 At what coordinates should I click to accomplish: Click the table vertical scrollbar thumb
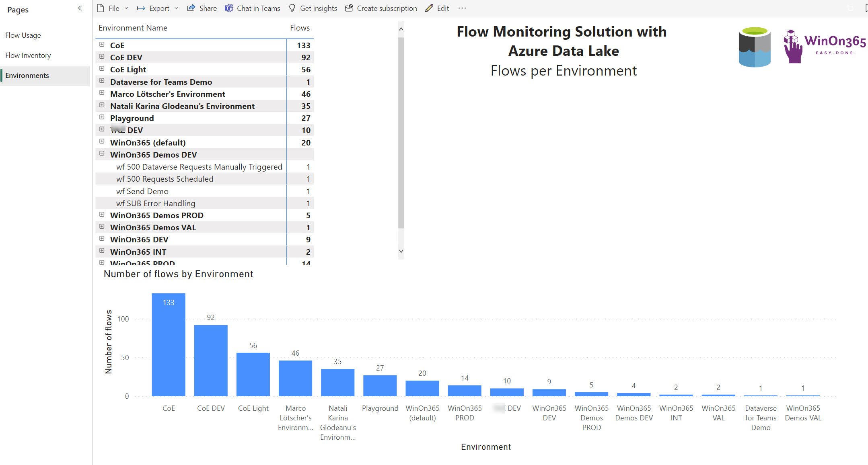[x=401, y=133]
